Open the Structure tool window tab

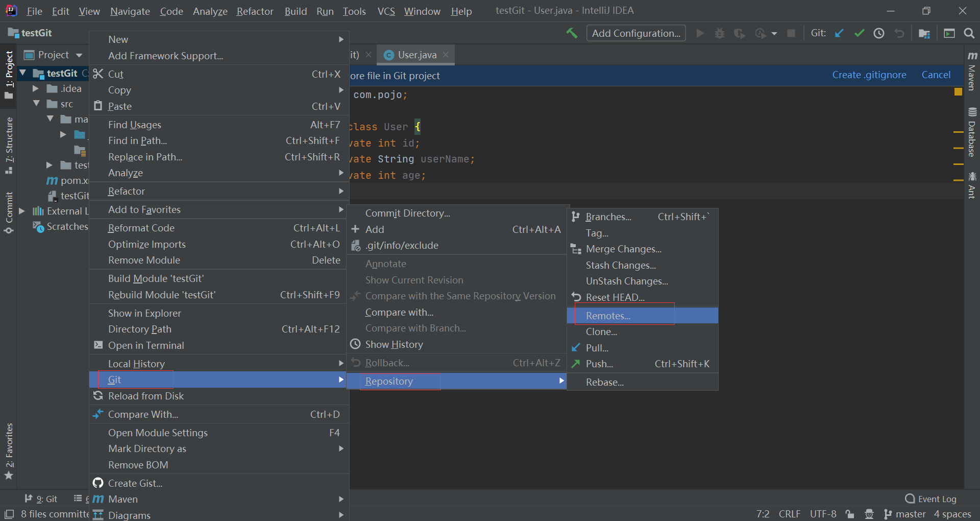tap(9, 146)
